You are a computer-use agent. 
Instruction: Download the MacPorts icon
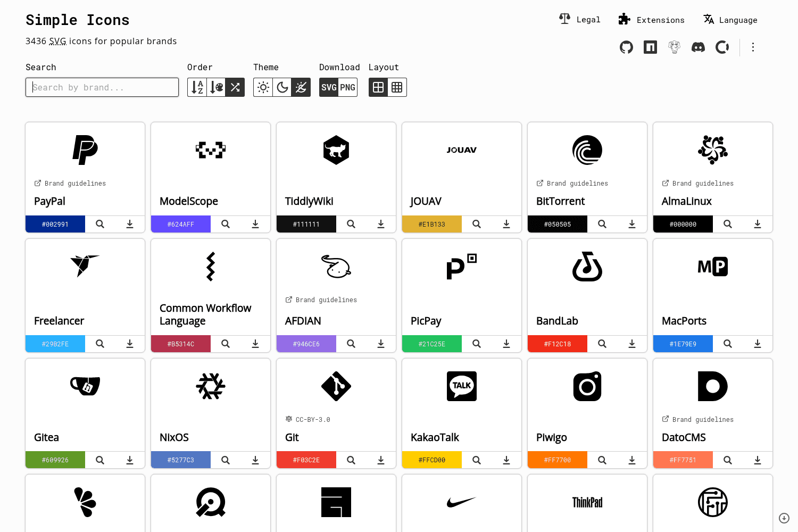pyautogui.click(x=758, y=344)
